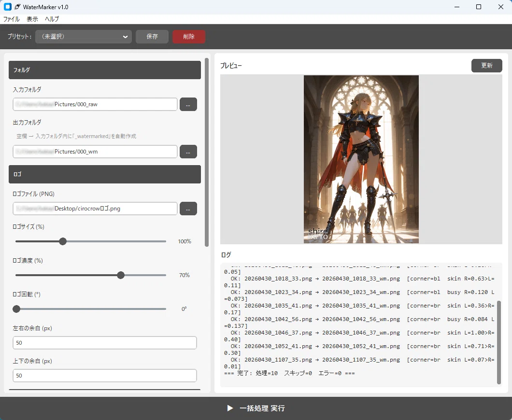Click the settings panel vertical scrollbar

(207, 153)
